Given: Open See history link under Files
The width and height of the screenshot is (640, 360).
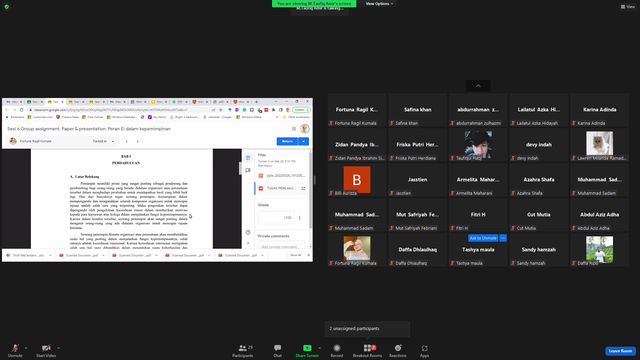Looking at the screenshot, I should [265, 165].
